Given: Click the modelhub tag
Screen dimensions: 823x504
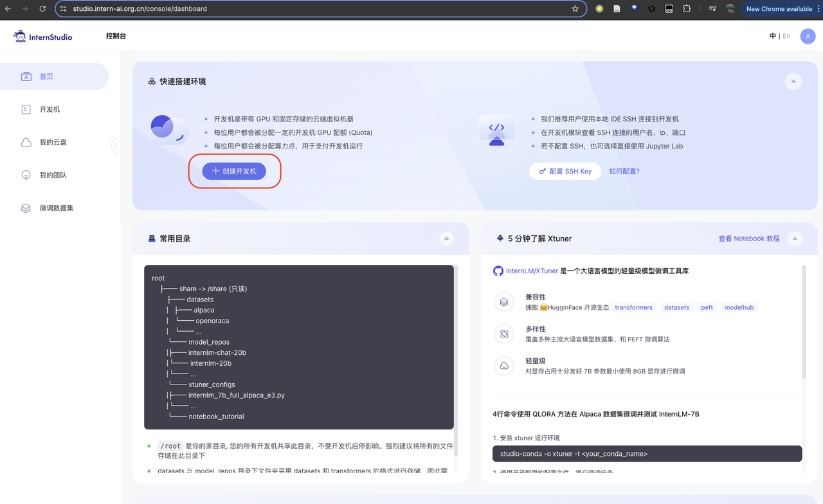Looking at the screenshot, I should coord(739,307).
